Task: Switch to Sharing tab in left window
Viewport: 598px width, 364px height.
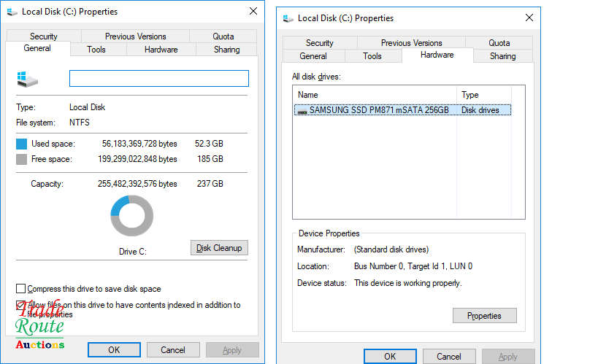Action: (x=226, y=50)
